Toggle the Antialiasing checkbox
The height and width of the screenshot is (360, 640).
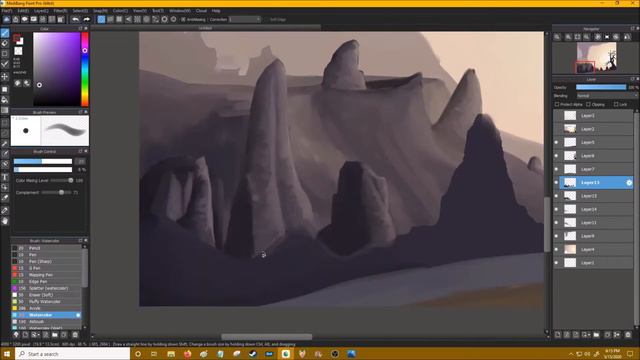183,19
